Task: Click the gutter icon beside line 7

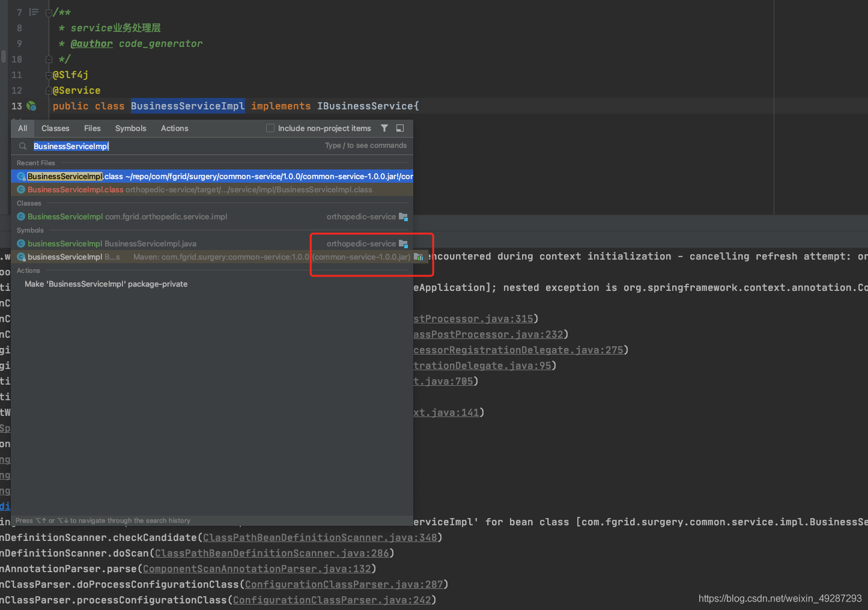Action: click(34, 11)
